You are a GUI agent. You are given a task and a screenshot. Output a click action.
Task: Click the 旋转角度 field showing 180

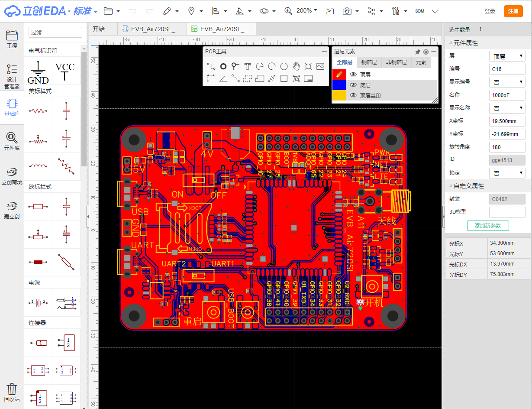pos(507,147)
